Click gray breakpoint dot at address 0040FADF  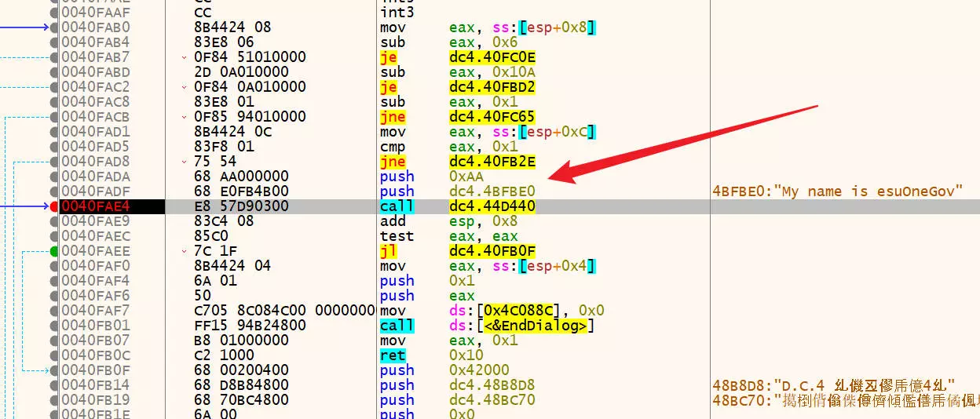click(53, 191)
